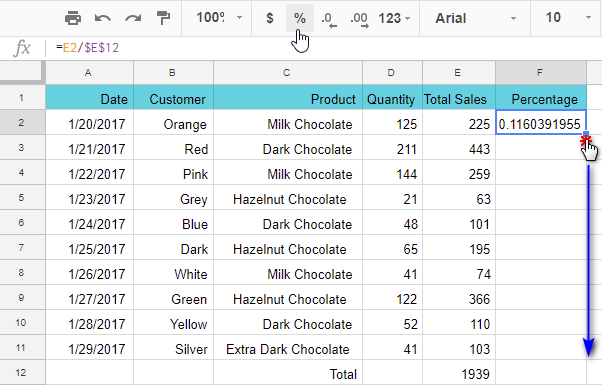Select column E header
This screenshot has width=602, height=385.
pyautogui.click(x=458, y=73)
